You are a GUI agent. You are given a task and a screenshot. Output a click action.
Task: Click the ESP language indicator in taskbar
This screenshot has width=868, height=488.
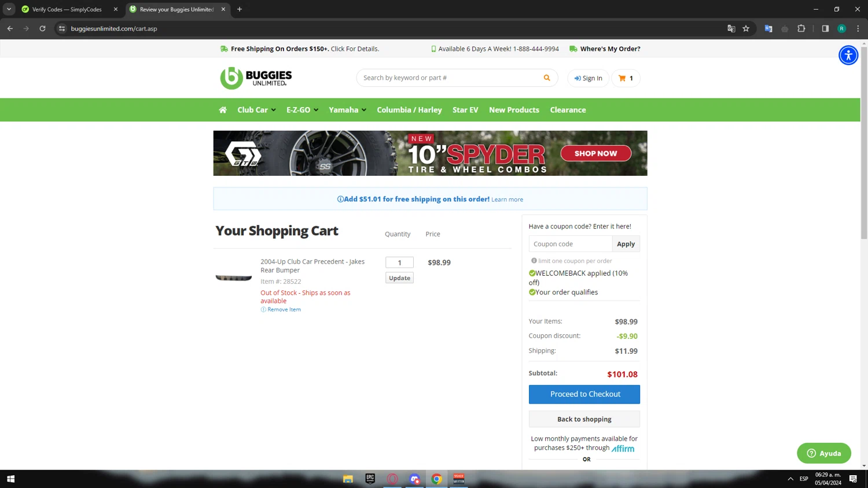[804, 479]
